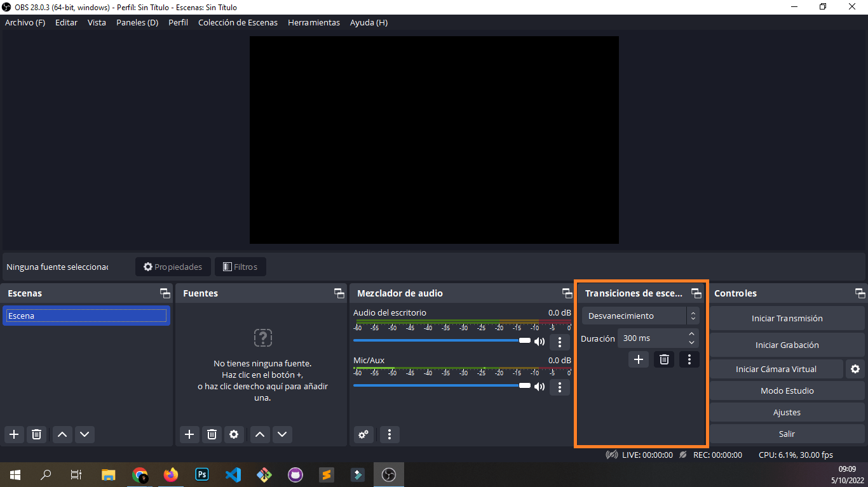Move scene up with the arrow icon

coord(62,434)
